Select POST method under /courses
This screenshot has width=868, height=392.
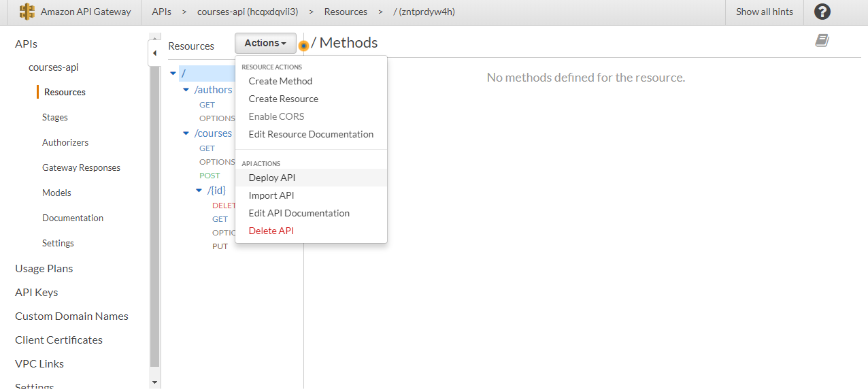coord(210,176)
